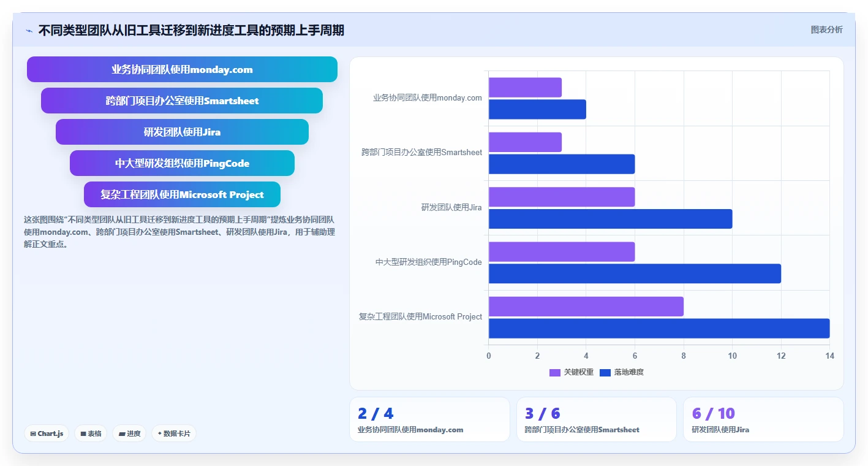
Task: Toggle the 关键权重 legend swatch
Action: tap(555, 372)
